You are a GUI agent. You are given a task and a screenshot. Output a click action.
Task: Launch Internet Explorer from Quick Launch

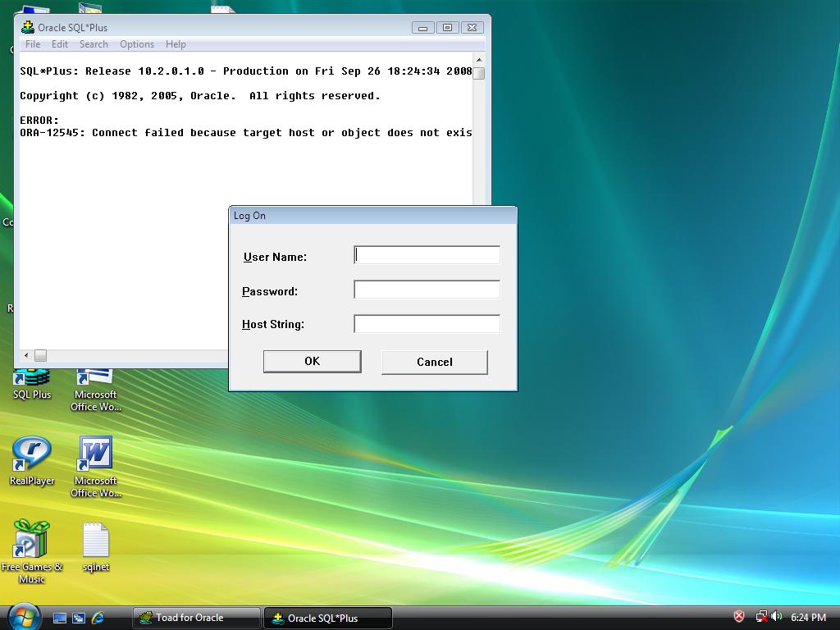(98, 618)
